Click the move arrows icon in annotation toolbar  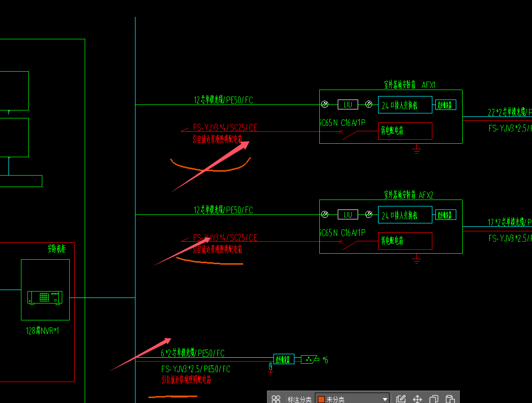point(417,400)
